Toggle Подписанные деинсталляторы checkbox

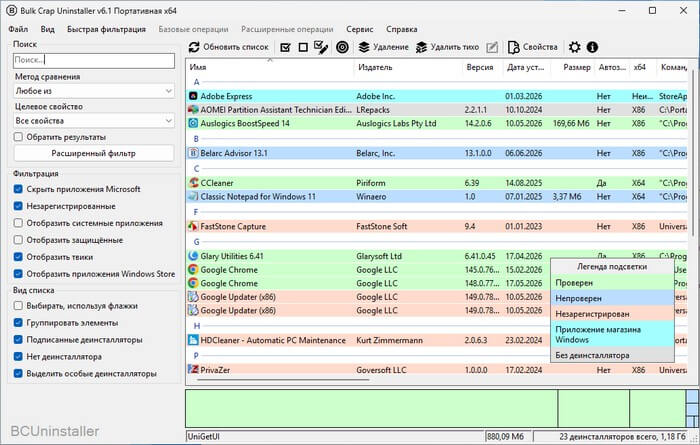pyautogui.click(x=18, y=340)
